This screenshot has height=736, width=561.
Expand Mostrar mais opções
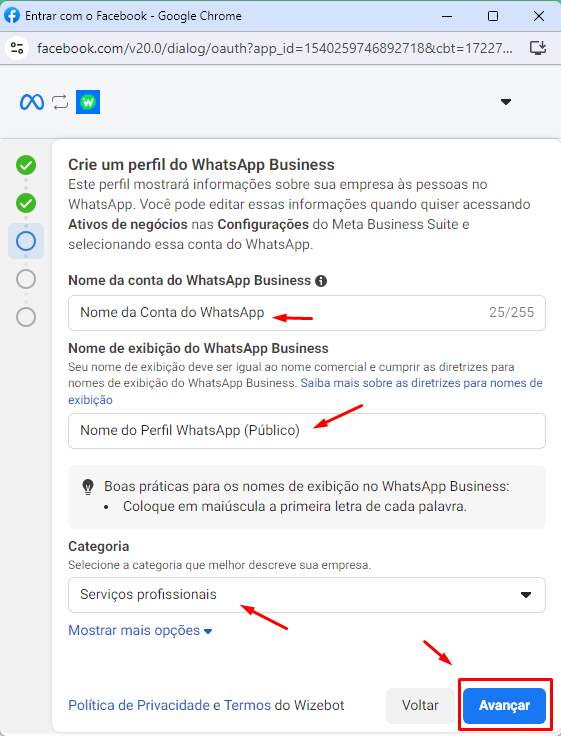pos(140,630)
